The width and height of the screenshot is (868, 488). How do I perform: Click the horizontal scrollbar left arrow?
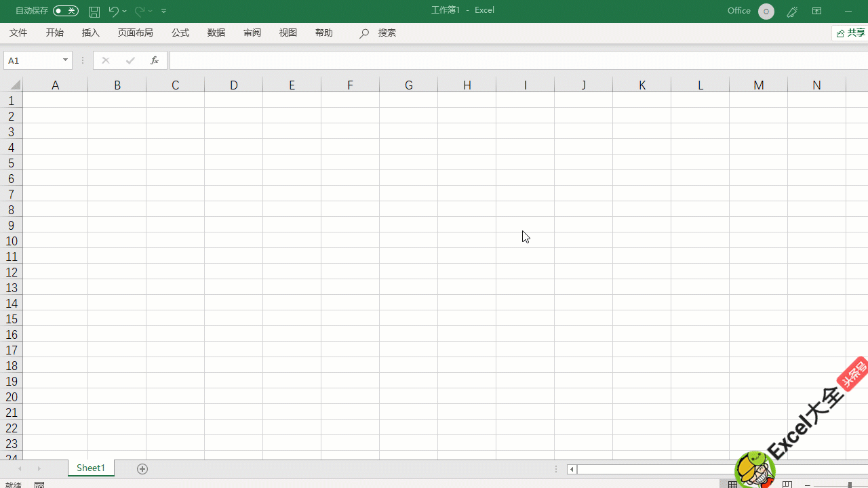(572, 469)
